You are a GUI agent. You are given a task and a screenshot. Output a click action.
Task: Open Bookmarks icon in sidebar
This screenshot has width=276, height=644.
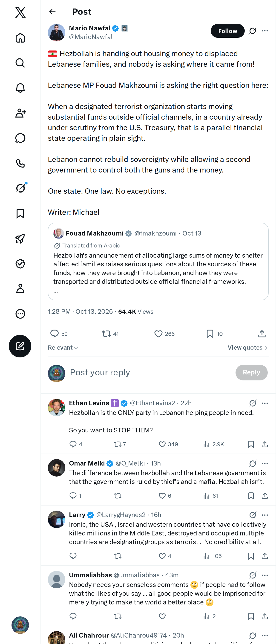20,213
